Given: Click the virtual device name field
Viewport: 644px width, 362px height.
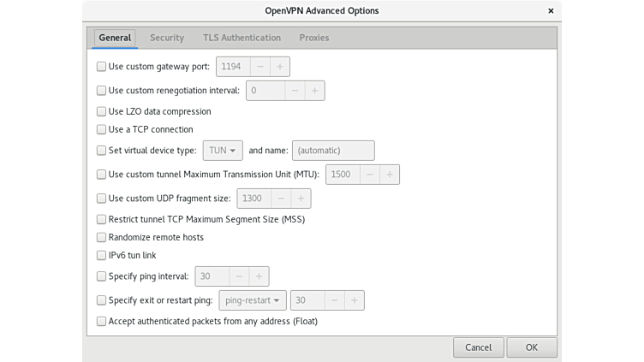Looking at the screenshot, I should [333, 151].
